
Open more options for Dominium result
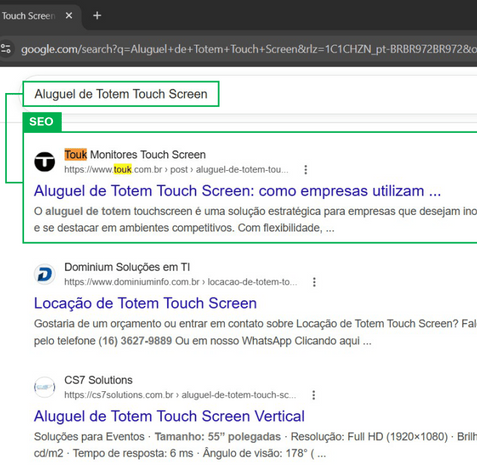(x=314, y=282)
